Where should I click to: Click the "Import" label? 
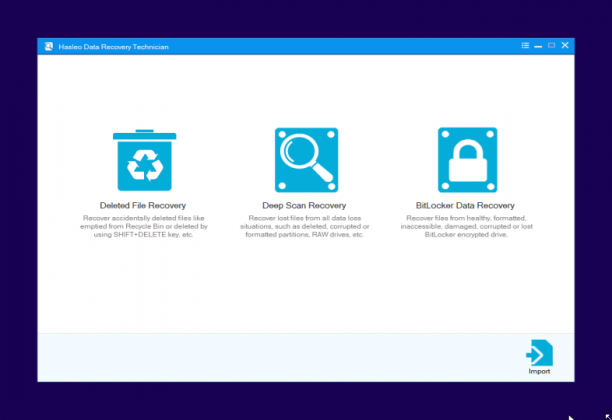539,371
